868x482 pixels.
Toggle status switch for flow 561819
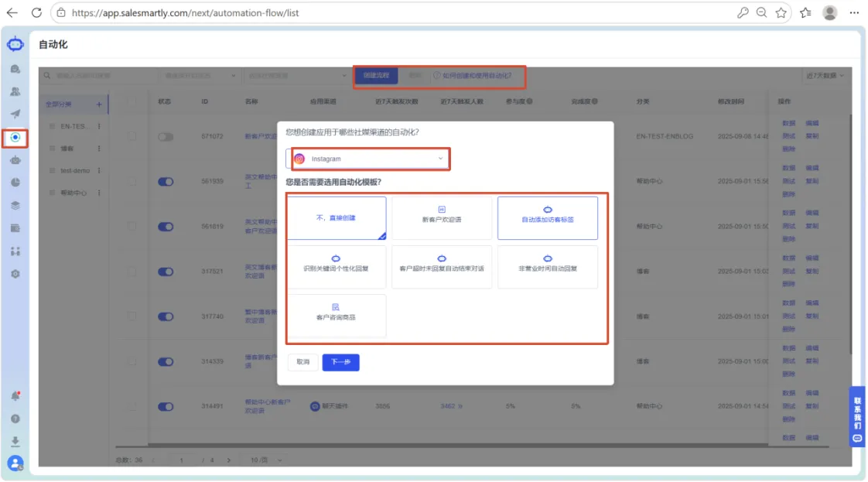166,227
